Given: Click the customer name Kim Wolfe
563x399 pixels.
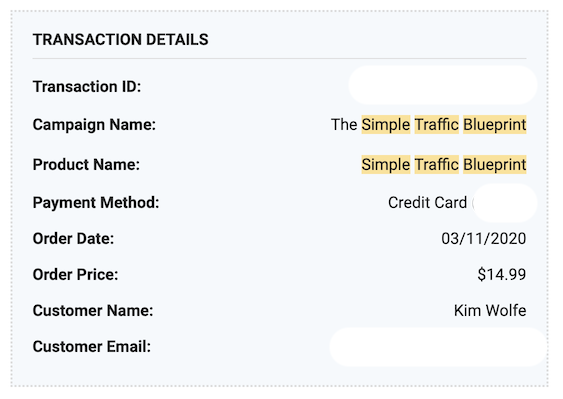Looking at the screenshot, I should tap(490, 310).
